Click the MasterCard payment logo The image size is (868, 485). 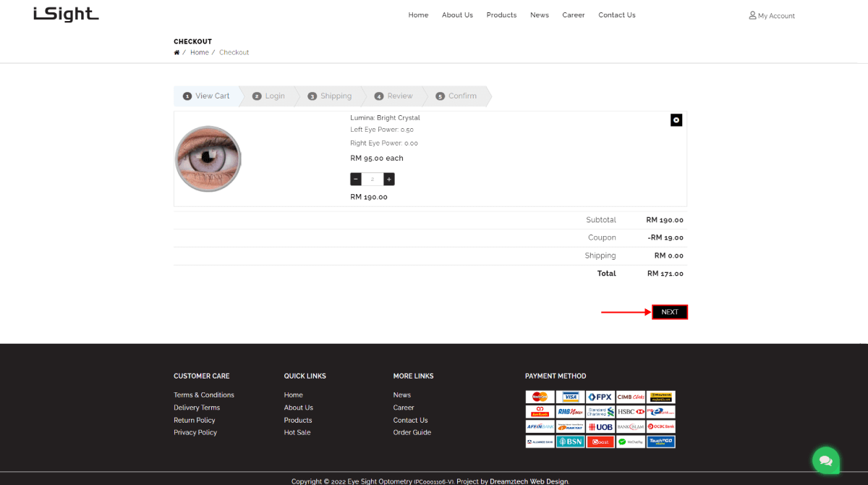point(540,397)
